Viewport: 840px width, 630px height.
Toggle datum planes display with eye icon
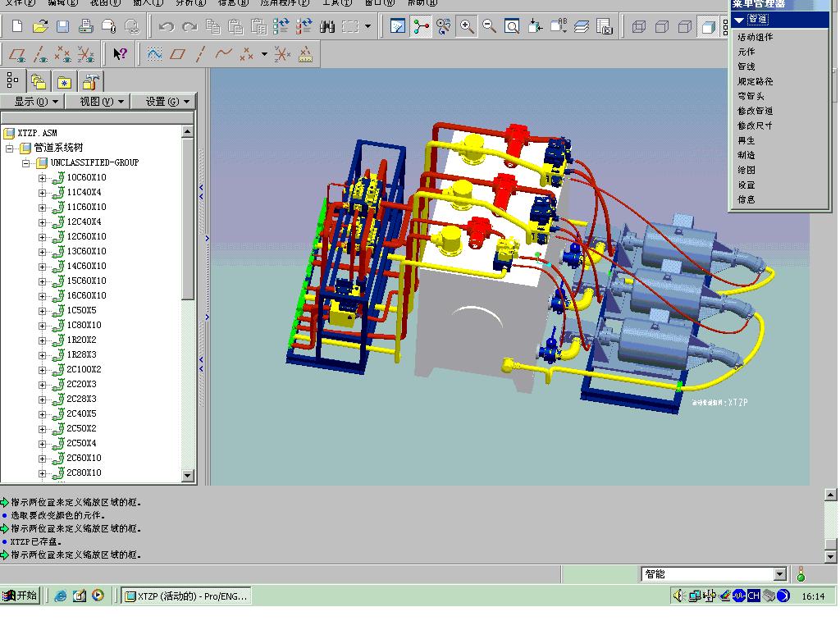click(x=17, y=55)
